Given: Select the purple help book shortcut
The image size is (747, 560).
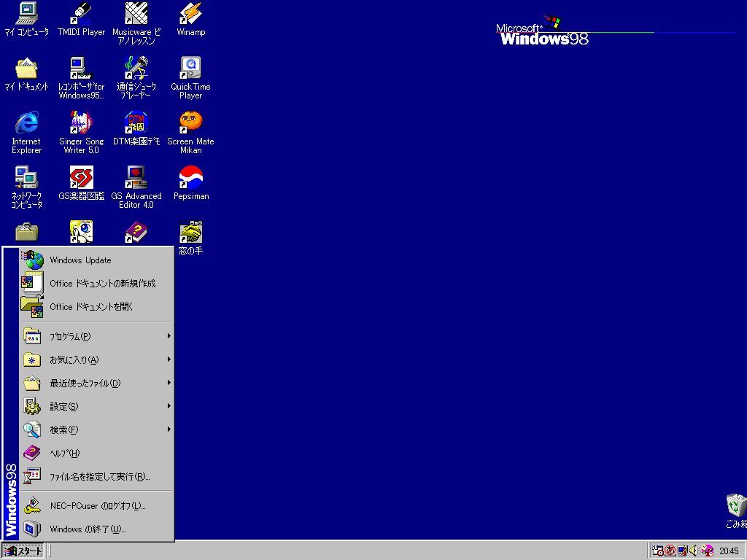Looking at the screenshot, I should (x=136, y=232).
